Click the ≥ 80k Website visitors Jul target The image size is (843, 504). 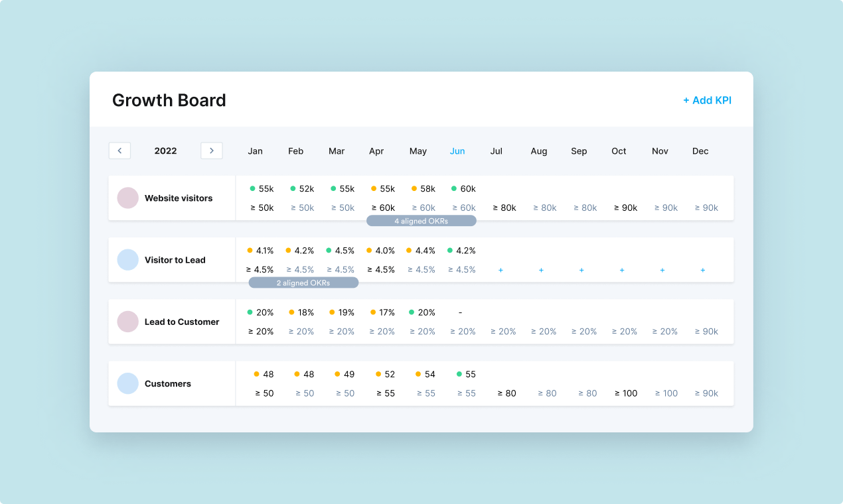(504, 208)
